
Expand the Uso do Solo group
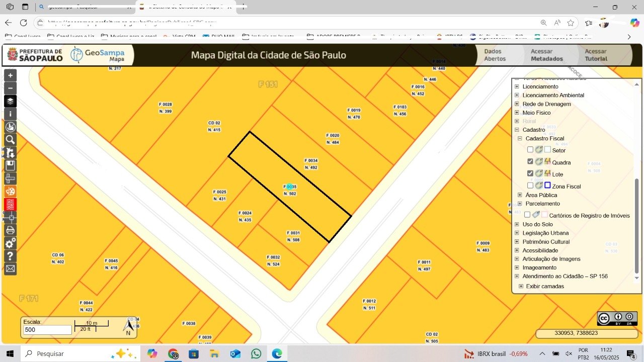coord(517,224)
